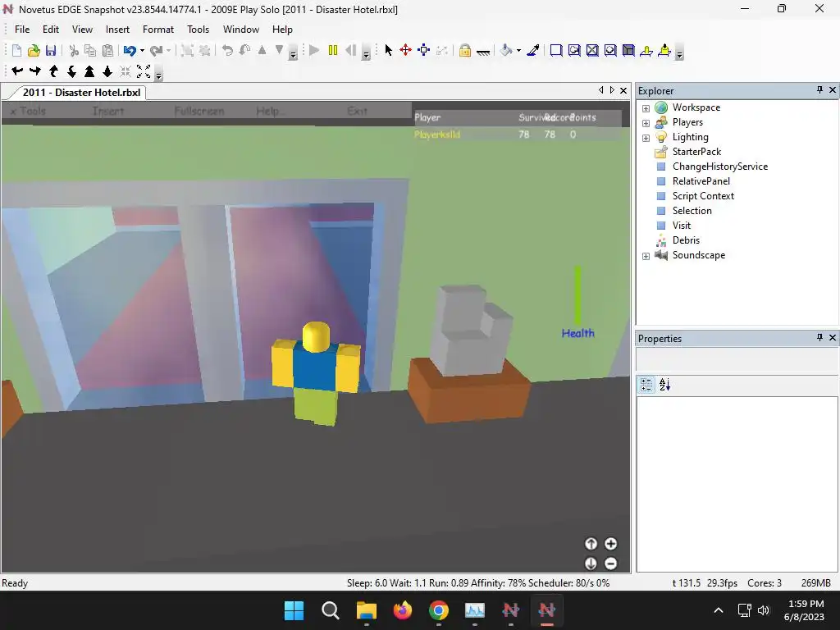Apply the Glue surface tool icon
Screen dimensions: 840x630
coord(574,50)
